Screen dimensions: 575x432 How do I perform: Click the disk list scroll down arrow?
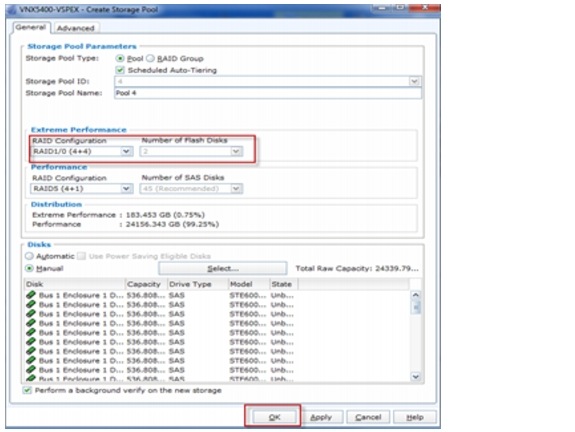(415, 376)
